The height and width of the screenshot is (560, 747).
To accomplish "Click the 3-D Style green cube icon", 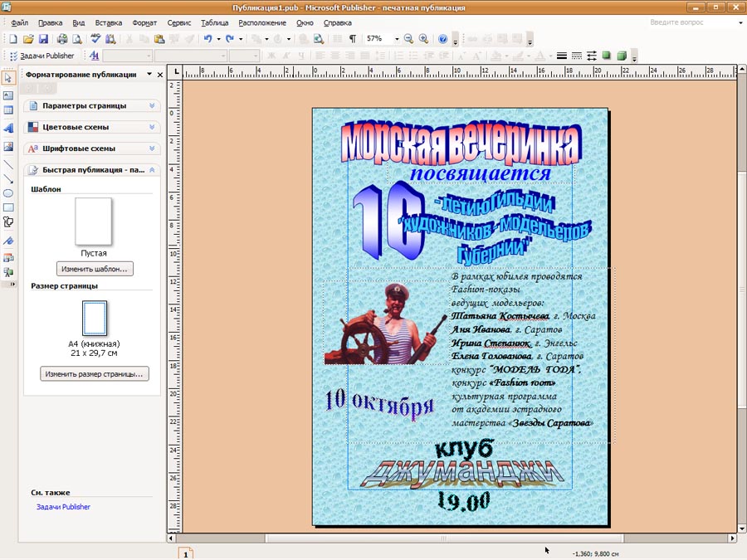I will pos(621,56).
